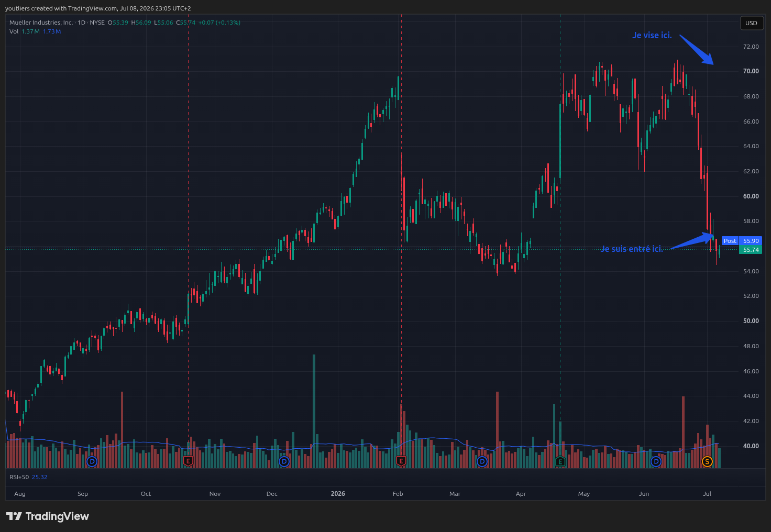This screenshot has width=771, height=532.
Task: Click the Feb label on the time axis
Action: (x=398, y=494)
